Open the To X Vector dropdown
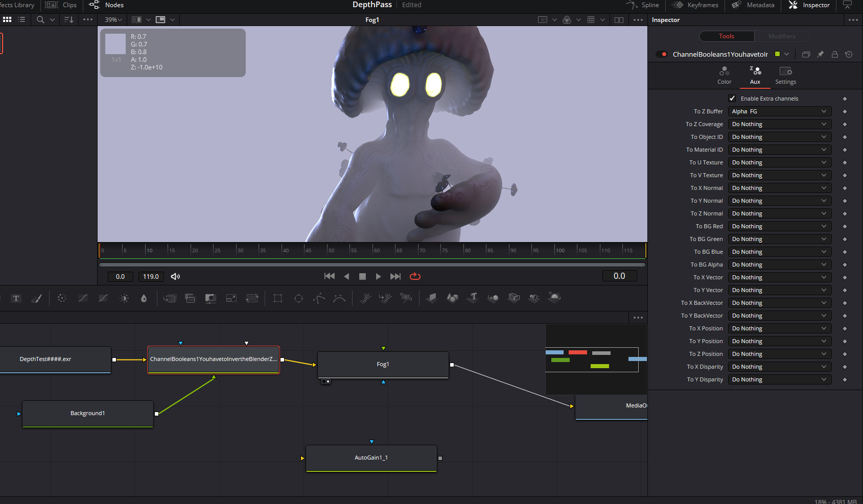The width and height of the screenshot is (863, 504). (779, 277)
